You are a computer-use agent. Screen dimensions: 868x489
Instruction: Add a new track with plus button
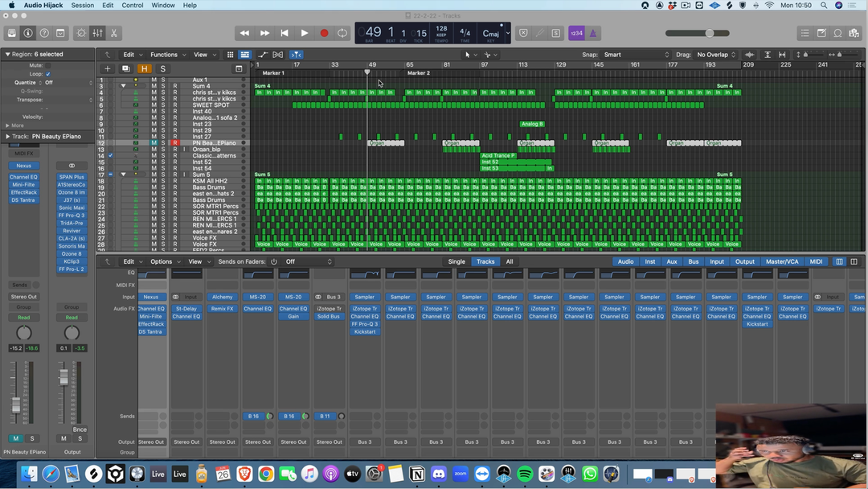point(107,69)
